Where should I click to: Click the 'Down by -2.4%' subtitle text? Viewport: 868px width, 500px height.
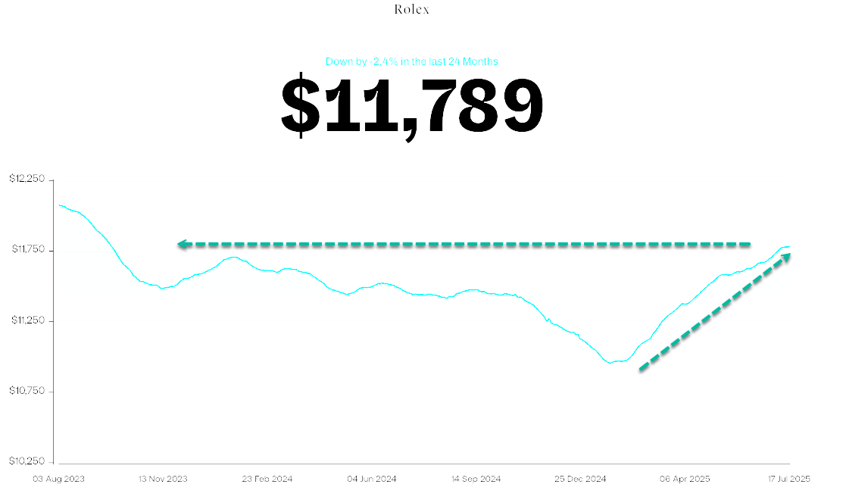412,61
